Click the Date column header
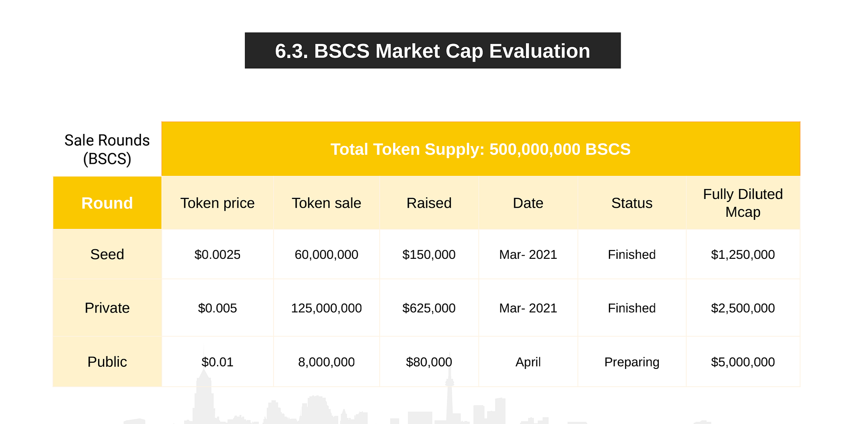This screenshot has height=424, width=868. tap(528, 203)
